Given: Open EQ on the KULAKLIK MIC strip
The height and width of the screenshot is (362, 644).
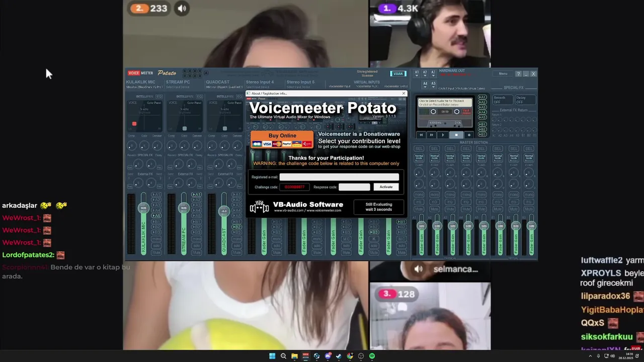Looking at the screenshot, I should [159, 97].
